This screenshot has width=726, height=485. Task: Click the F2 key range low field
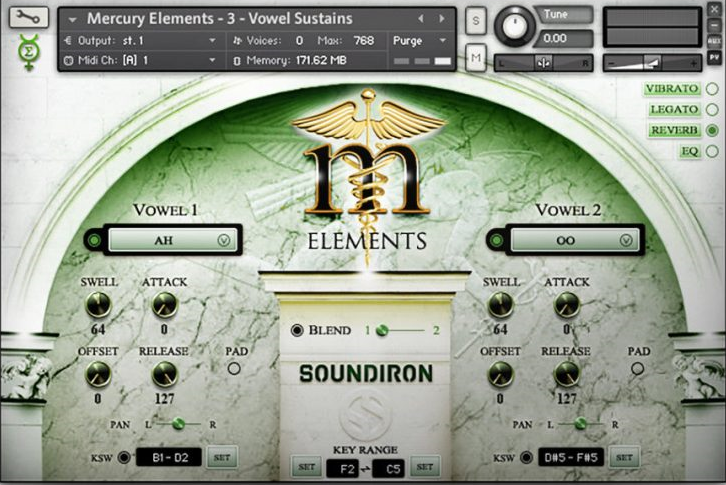(342, 469)
